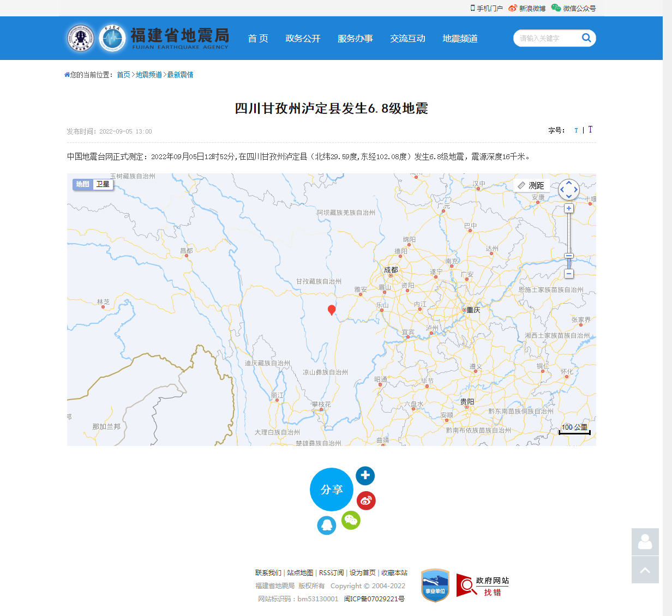Screen dimensions: 672x616
Task: Click the red earthquake epicenter marker
Action: tap(331, 310)
